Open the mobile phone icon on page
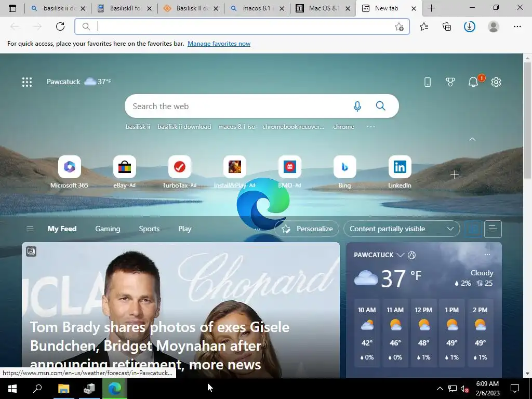Screen dimensions: 532x399 (x=428, y=82)
